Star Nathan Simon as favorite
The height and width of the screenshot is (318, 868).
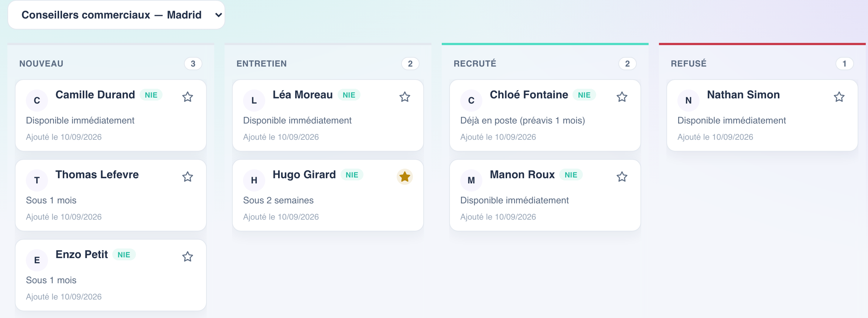click(839, 97)
